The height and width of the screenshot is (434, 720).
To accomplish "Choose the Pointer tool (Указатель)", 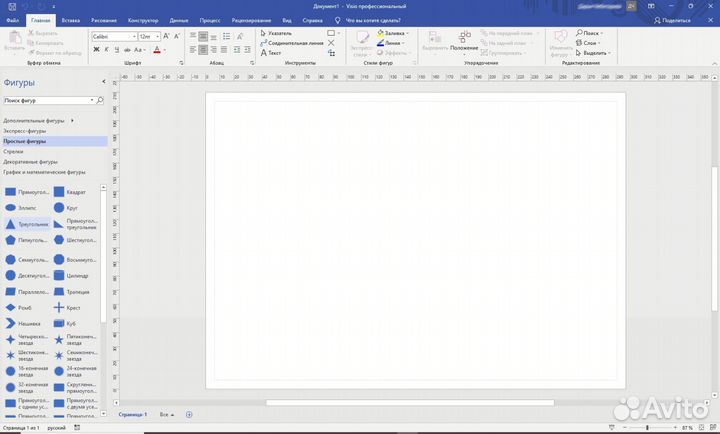I will coord(276,33).
